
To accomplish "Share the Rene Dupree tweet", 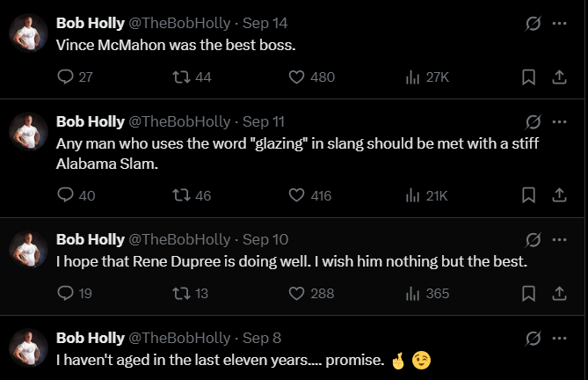I will tap(558, 293).
